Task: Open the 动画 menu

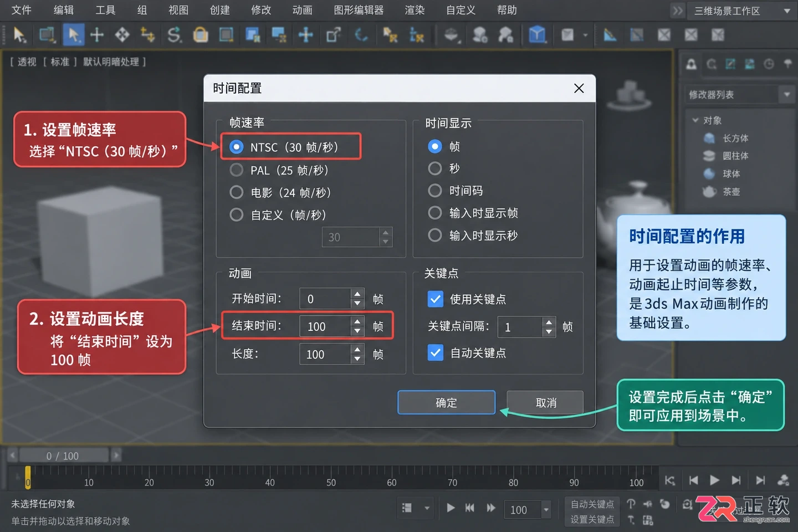Action: point(303,10)
